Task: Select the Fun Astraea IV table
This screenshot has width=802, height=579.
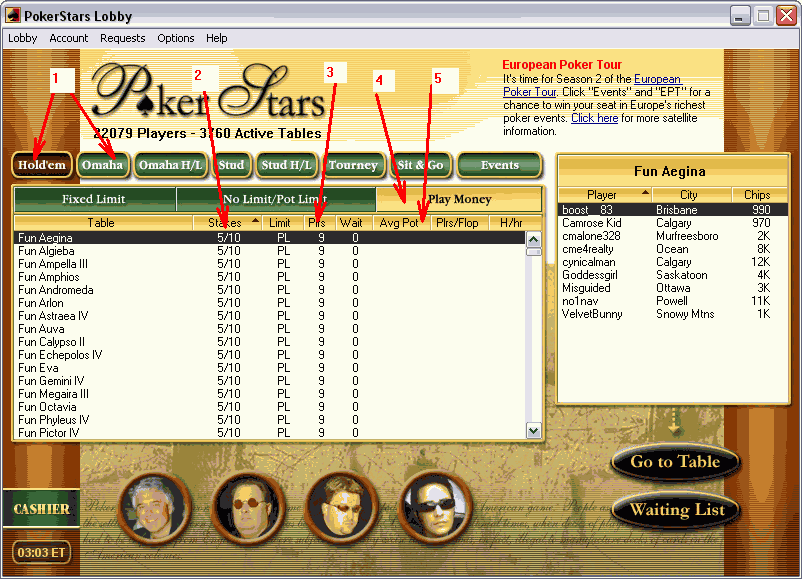Action: coord(270,316)
